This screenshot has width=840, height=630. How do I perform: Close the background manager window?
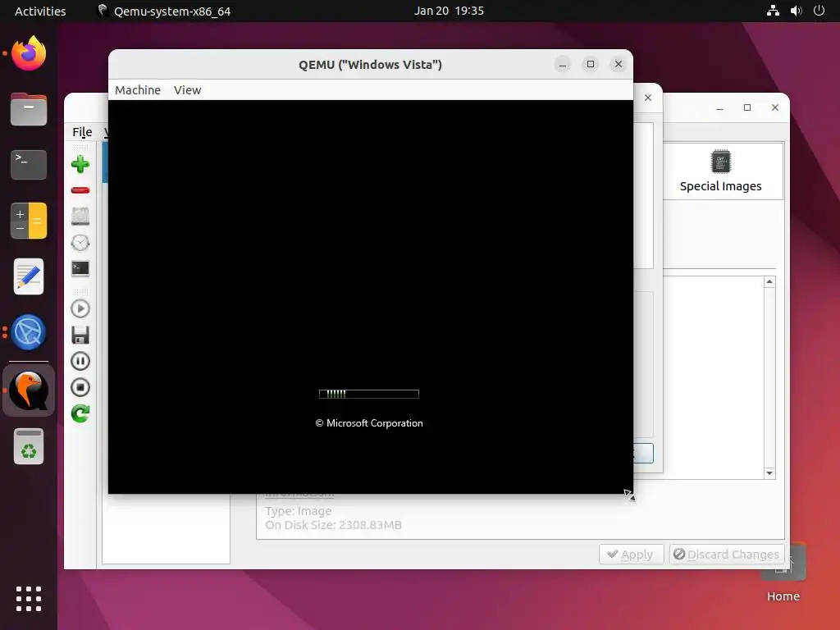[774, 107]
